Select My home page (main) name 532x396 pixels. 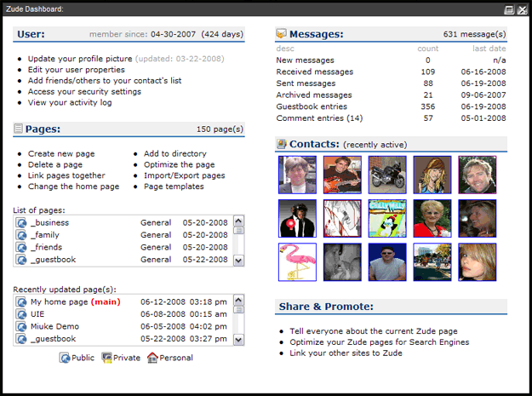75,302
